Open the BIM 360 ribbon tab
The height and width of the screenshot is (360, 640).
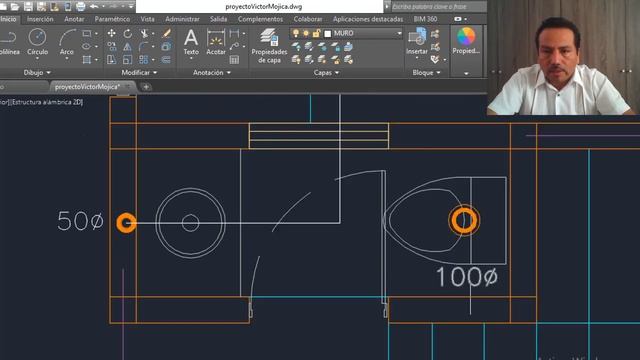pyautogui.click(x=425, y=19)
